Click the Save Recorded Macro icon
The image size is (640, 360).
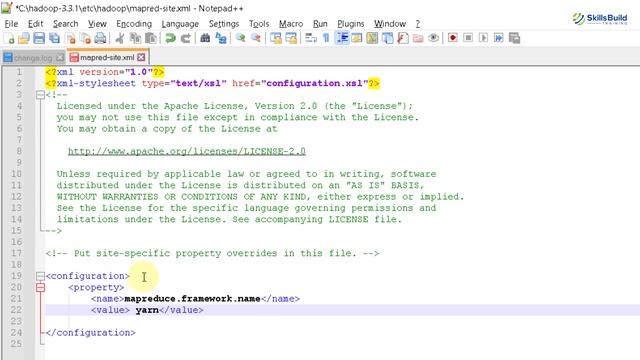(514, 38)
